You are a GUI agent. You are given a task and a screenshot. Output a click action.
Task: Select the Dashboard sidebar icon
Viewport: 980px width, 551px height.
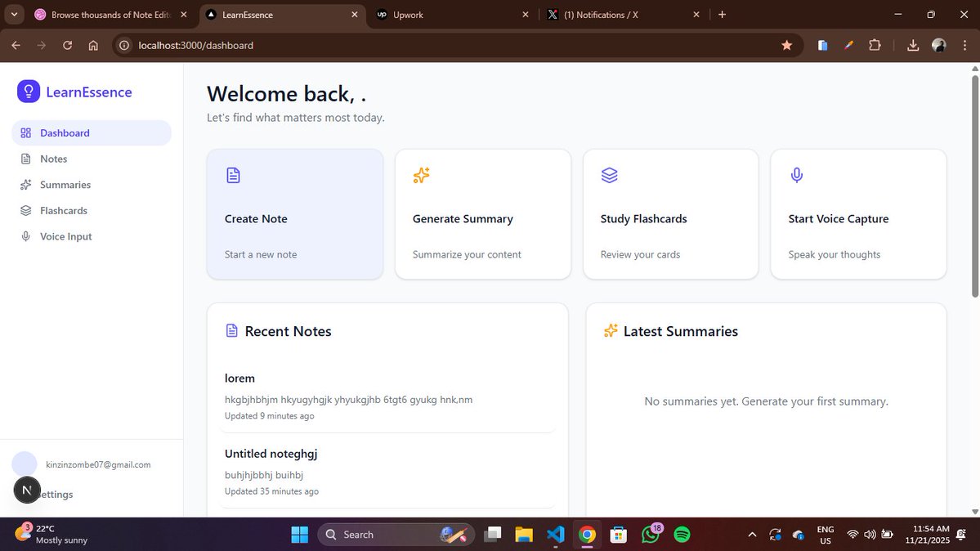25,132
